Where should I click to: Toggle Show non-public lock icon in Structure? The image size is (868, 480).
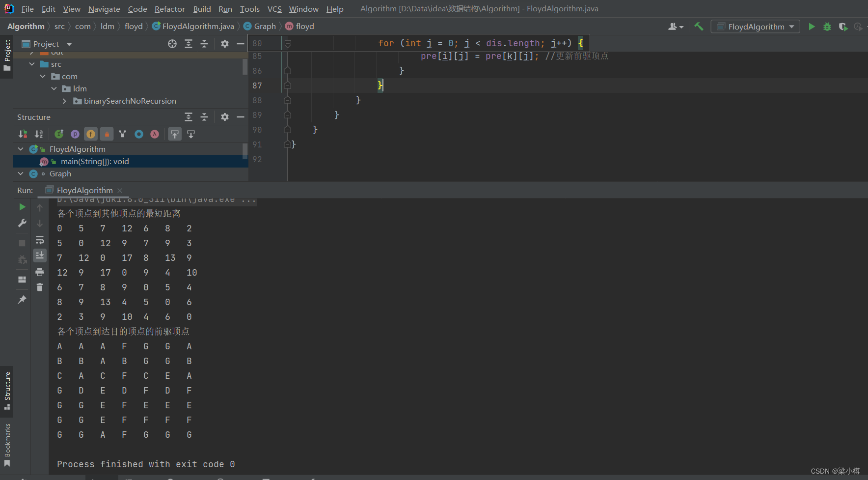pyautogui.click(x=107, y=134)
